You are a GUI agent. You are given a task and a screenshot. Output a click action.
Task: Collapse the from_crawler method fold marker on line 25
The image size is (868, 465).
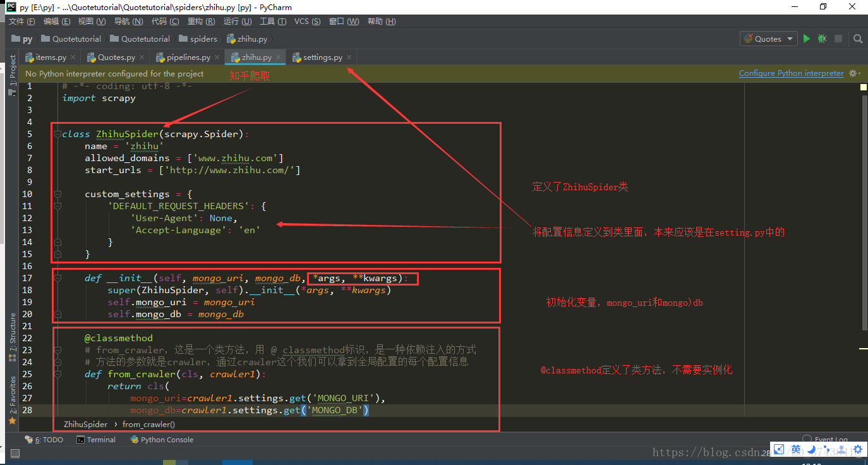[x=57, y=374]
